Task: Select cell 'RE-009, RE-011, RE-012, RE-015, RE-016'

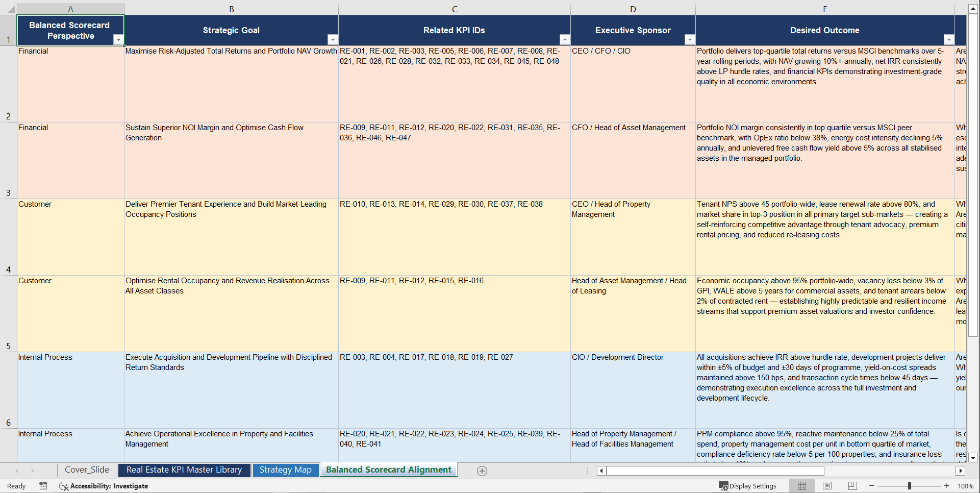Action: (x=455, y=314)
